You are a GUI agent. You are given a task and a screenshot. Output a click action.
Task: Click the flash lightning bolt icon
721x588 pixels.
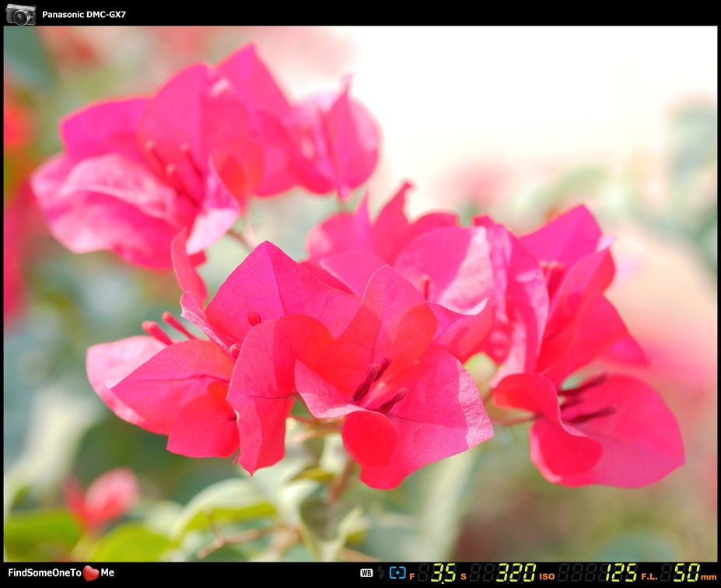(x=381, y=572)
